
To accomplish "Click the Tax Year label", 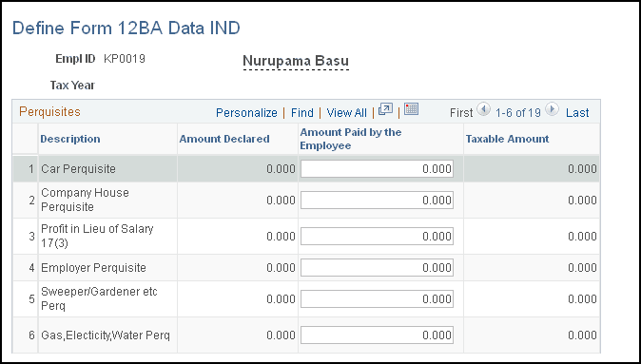I will [x=72, y=85].
